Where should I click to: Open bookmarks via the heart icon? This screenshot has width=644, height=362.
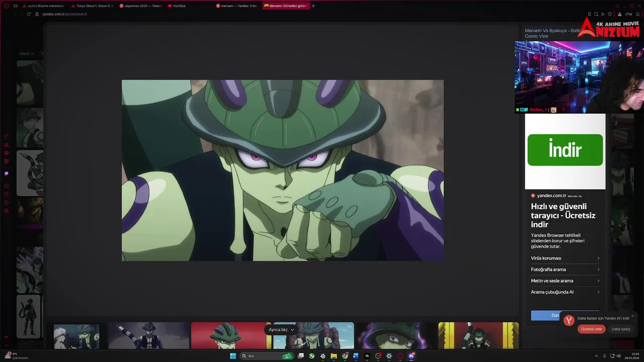pyautogui.click(x=610, y=14)
